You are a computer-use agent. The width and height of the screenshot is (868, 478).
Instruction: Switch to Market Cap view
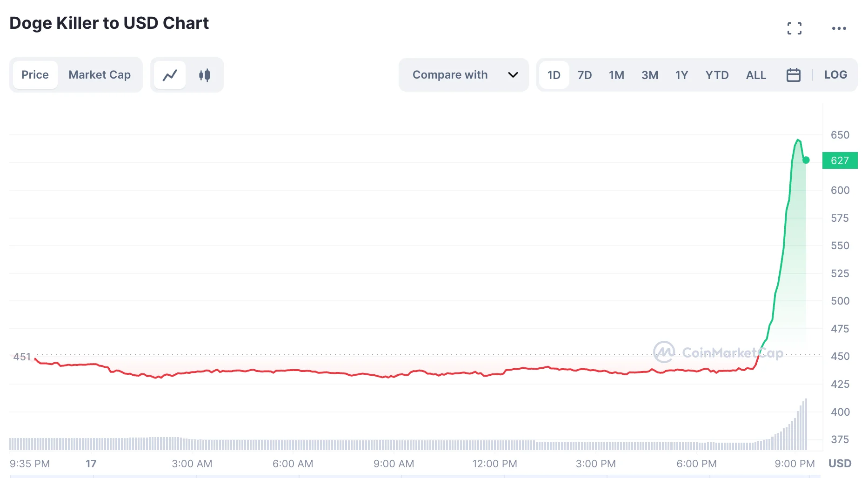100,75
